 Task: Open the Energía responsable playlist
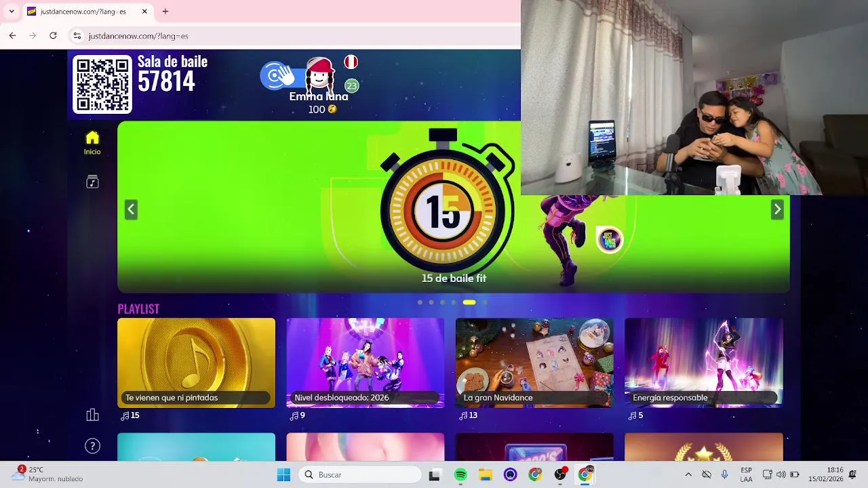pyautogui.click(x=703, y=363)
